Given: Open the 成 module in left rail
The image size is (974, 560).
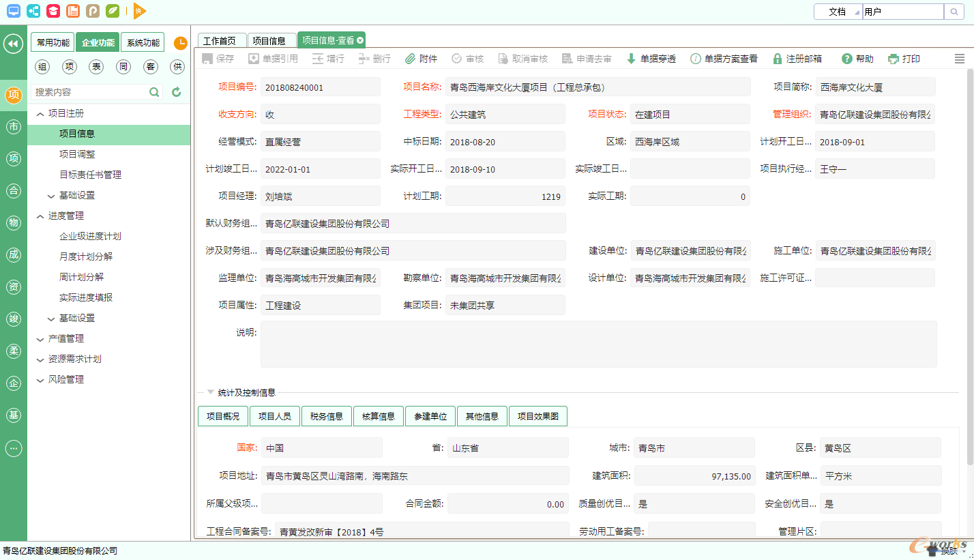Looking at the screenshot, I should (13, 255).
